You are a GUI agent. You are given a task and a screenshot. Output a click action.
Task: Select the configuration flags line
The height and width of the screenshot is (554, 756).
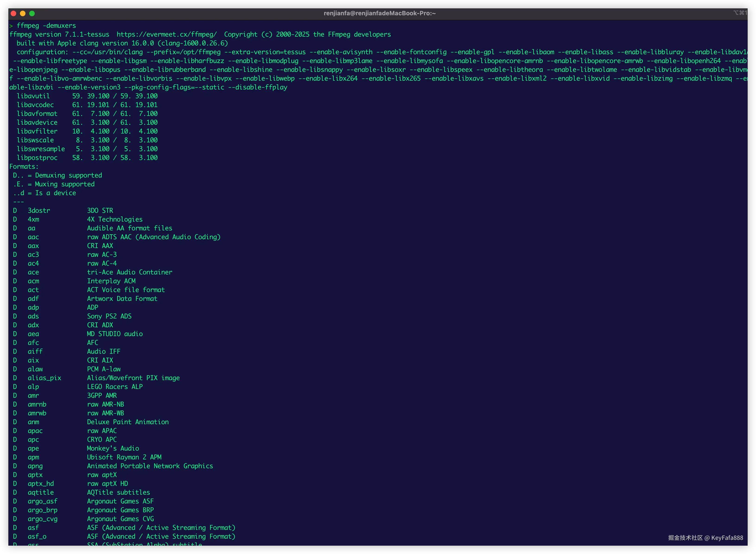pyautogui.click(x=201, y=52)
